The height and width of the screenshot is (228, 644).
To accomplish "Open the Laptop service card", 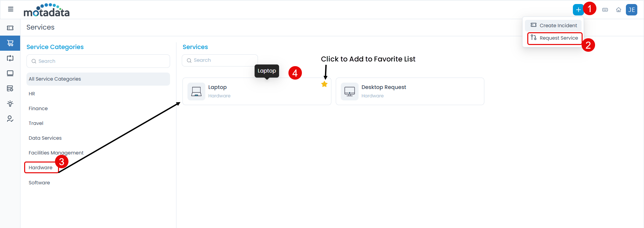I will click(x=248, y=91).
